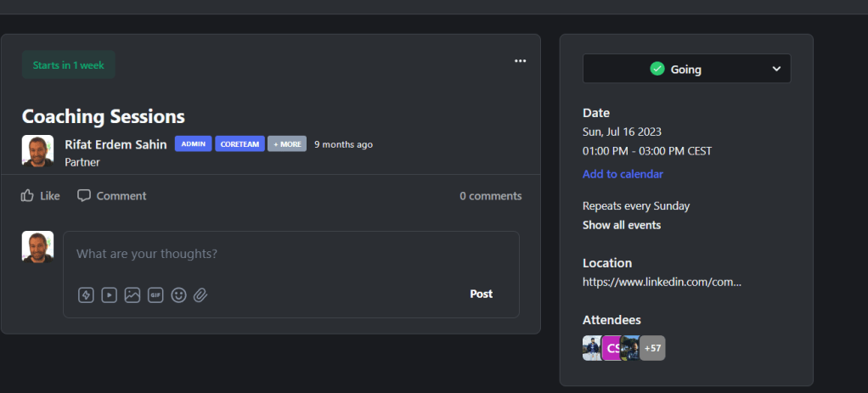Click the Coaching Sessions title
Image resolution: width=868 pixels, height=393 pixels.
point(104,116)
